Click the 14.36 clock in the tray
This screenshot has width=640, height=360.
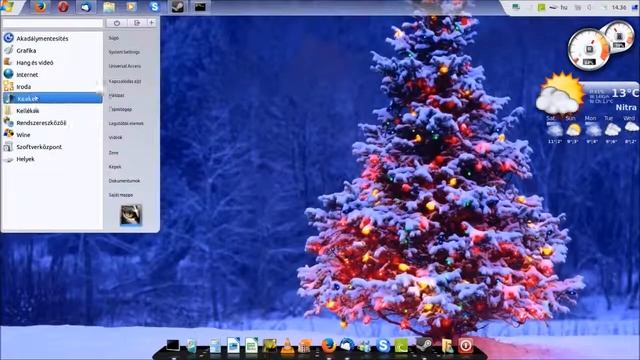[x=619, y=7]
